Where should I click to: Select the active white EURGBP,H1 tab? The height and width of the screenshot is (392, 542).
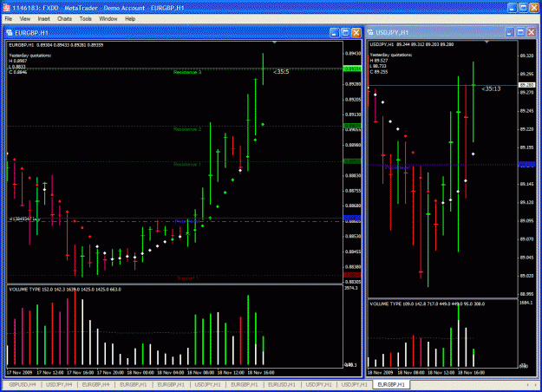coord(391,384)
